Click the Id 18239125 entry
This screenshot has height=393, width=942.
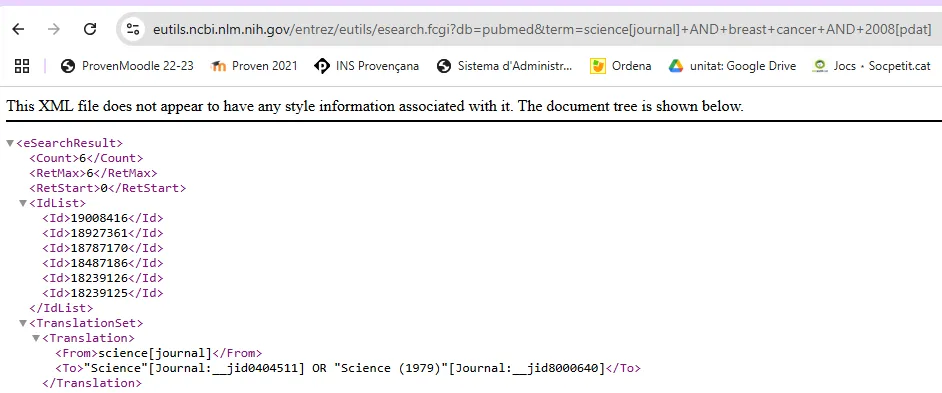tap(103, 293)
